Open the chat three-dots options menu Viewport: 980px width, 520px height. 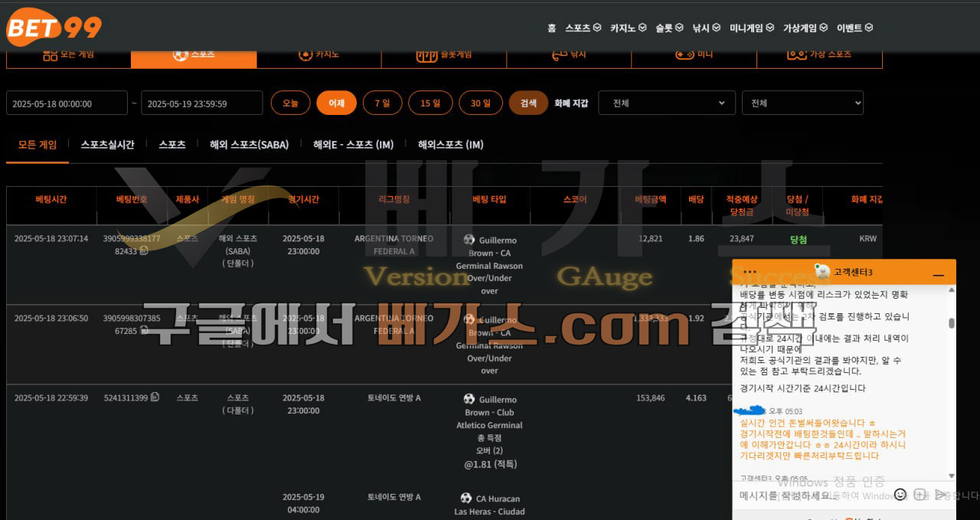750,273
